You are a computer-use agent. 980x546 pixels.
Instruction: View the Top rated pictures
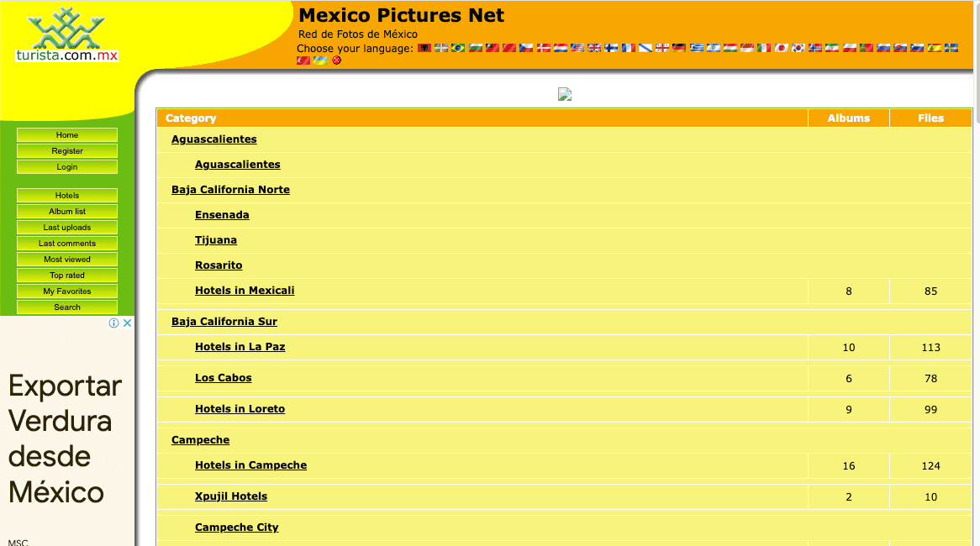(x=66, y=275)
